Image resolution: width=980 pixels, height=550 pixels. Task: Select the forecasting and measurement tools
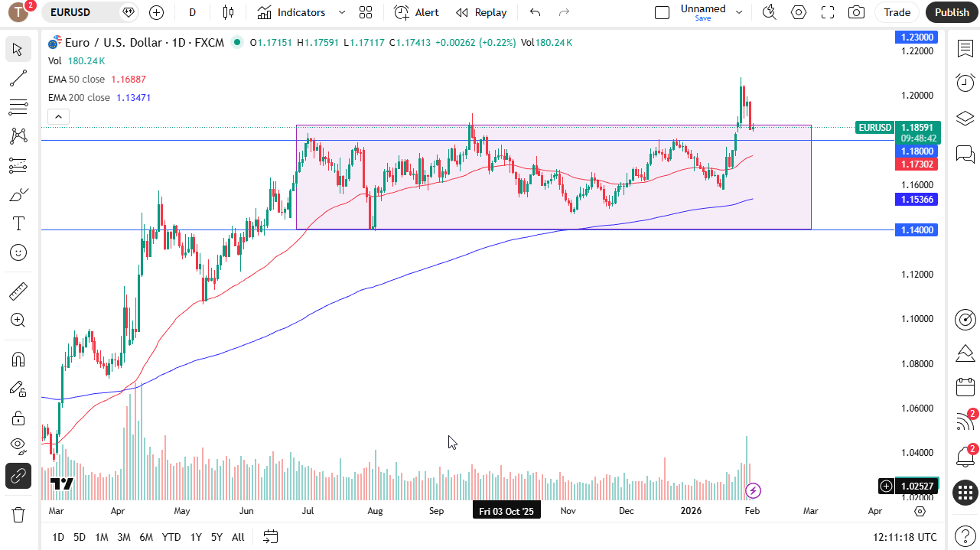pos(18,165)
